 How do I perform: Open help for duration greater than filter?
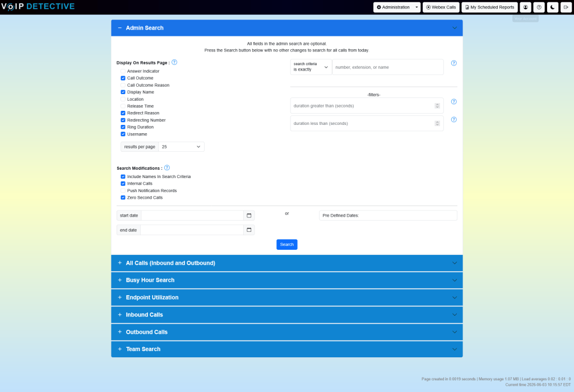point(454,102)
